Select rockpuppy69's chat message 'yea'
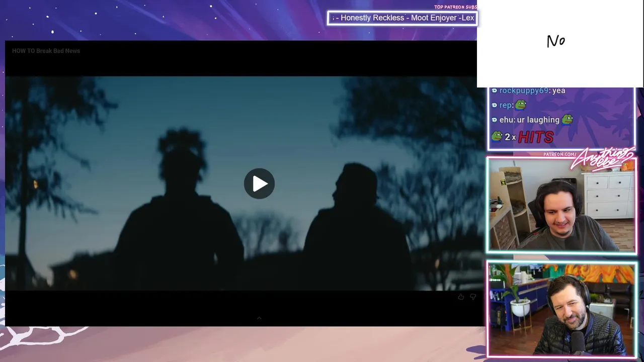644x362 pixels. point(528,90)
